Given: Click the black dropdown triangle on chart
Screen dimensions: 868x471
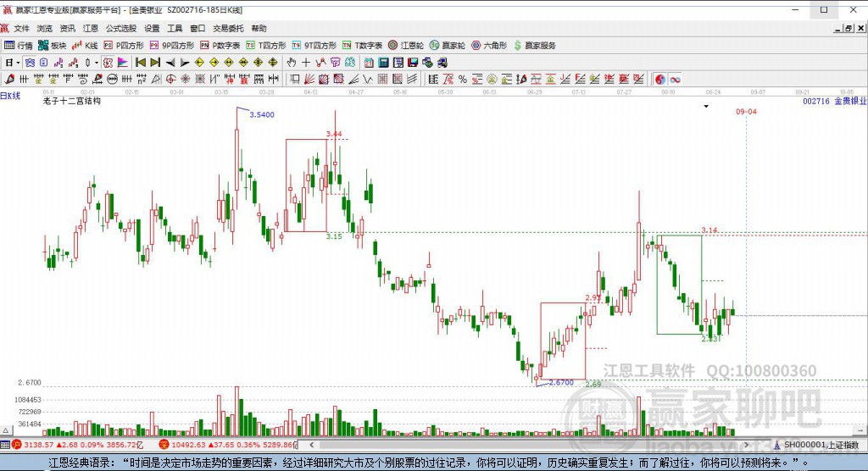Looking at the screenshot, I should pyautogui.click(x=706, y=106).
